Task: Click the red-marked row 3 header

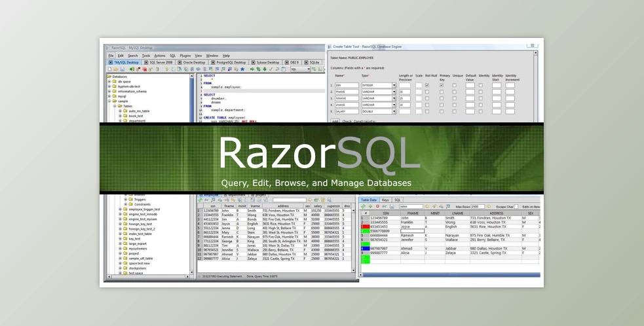Action: click(x=365, y=226)
